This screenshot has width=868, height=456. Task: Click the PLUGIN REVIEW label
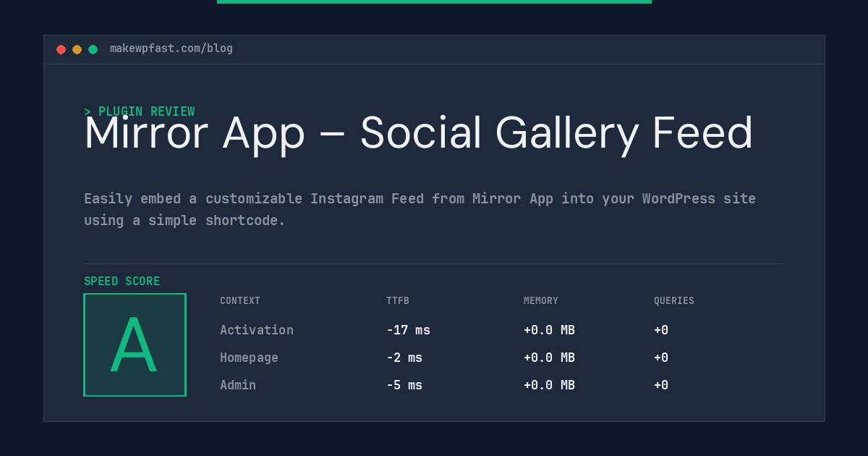[140, 111]
